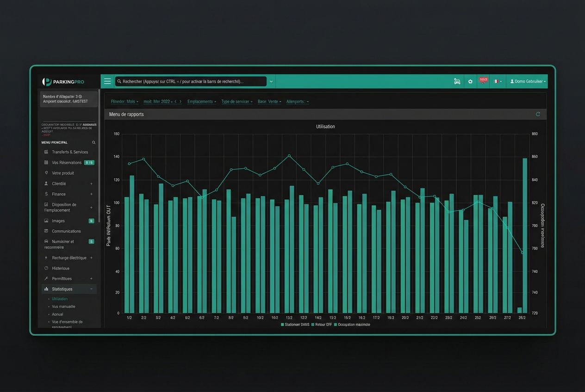Click the user avatar icon beside Domo Gebruiker
This screenshot has width=585, height=392.
512,81
